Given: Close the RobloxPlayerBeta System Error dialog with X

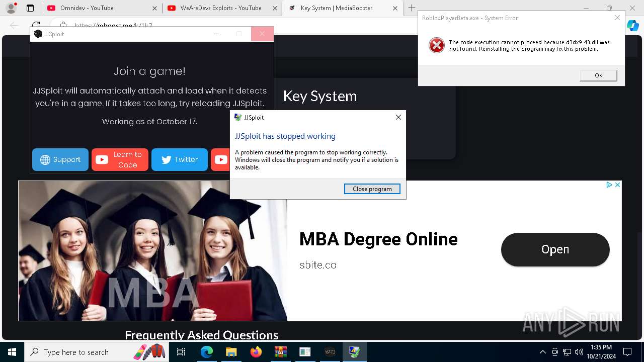Looking at the screenshot, I should point(617,18).
